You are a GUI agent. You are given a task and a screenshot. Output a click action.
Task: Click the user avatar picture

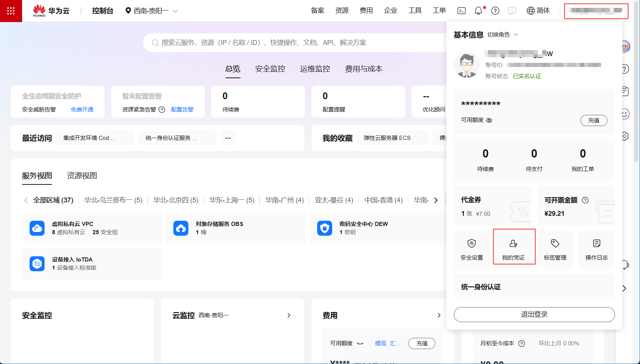(467, 65)
